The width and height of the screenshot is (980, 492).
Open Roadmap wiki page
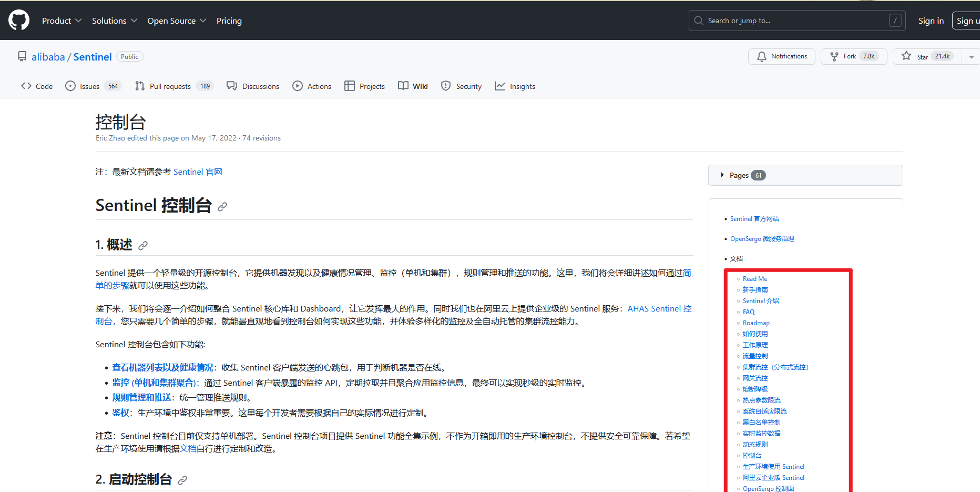(x=756, y=323)
